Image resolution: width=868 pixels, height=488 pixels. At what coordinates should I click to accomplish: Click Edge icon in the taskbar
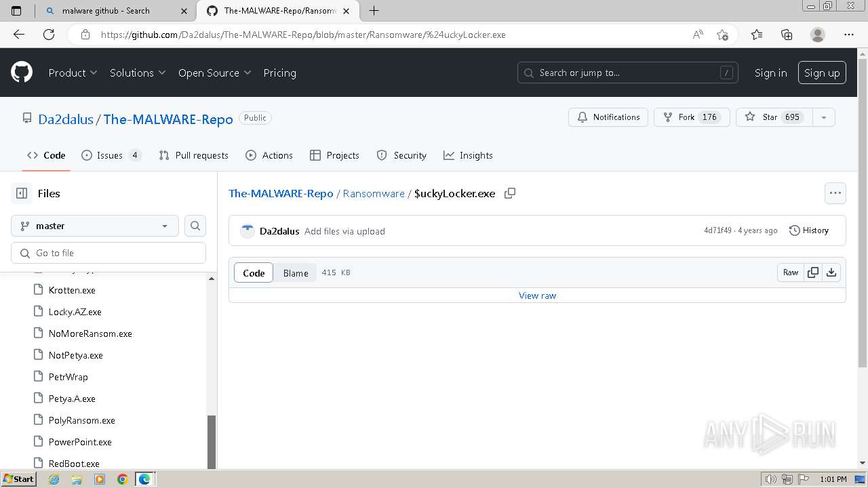pos(144,479)
